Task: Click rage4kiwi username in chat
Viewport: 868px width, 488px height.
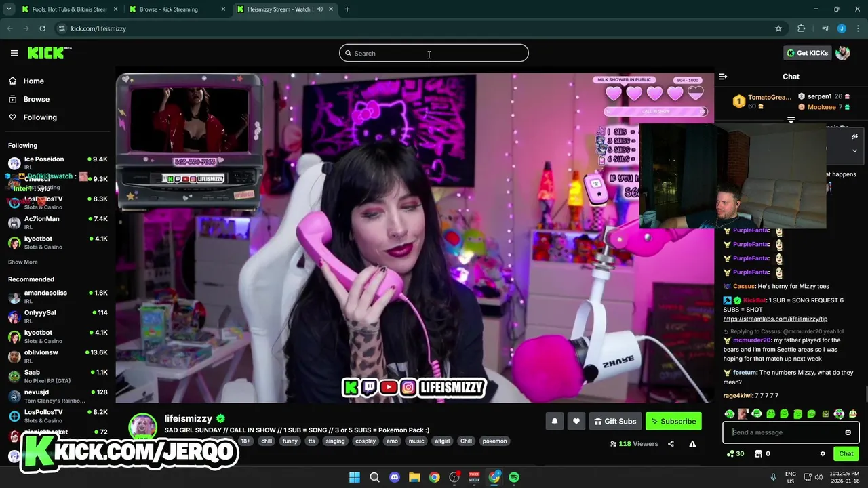Action: click(x=738, y=396)
